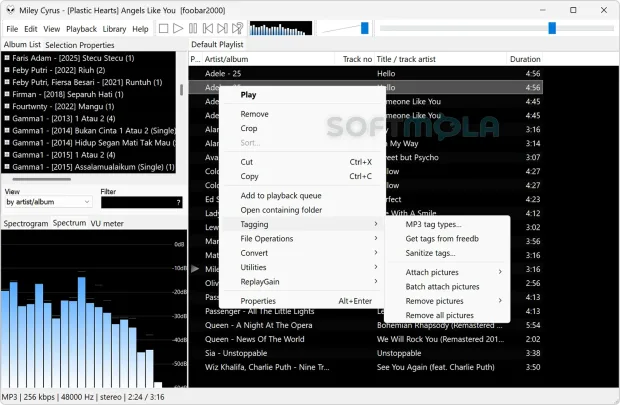Select Get tags from freedb
The image size is (620, 405).
click(x=447, y=238)
